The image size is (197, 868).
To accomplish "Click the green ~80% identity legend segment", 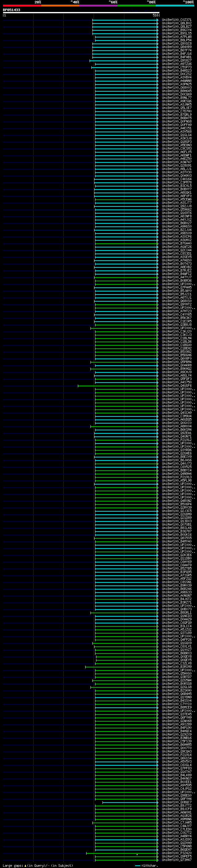I will tap(137, 6).
